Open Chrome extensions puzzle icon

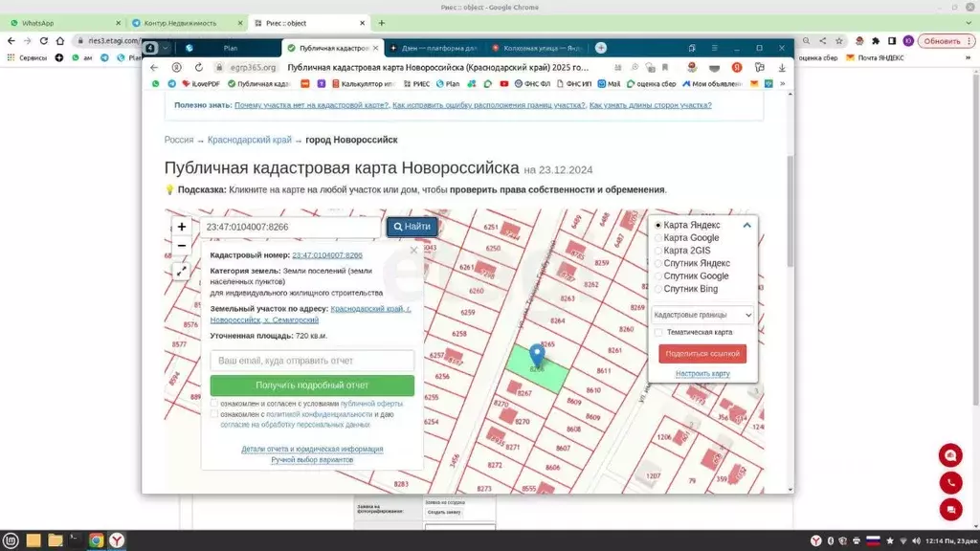pyautogui.click(x=876, y=40)
